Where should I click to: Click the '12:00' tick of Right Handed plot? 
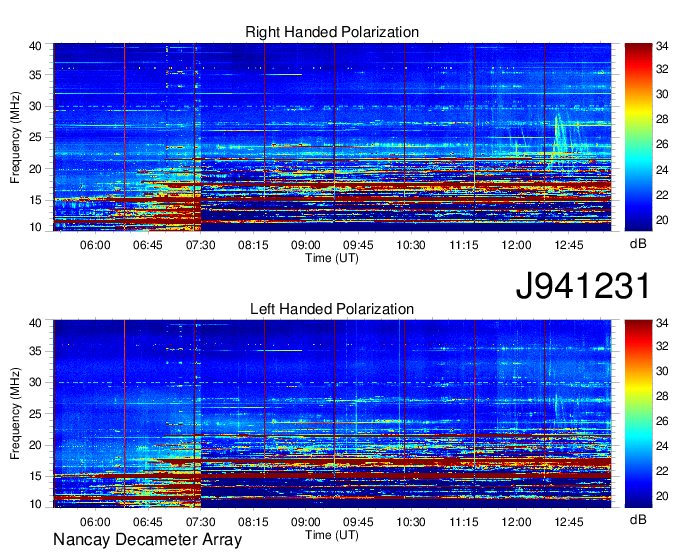517,245
